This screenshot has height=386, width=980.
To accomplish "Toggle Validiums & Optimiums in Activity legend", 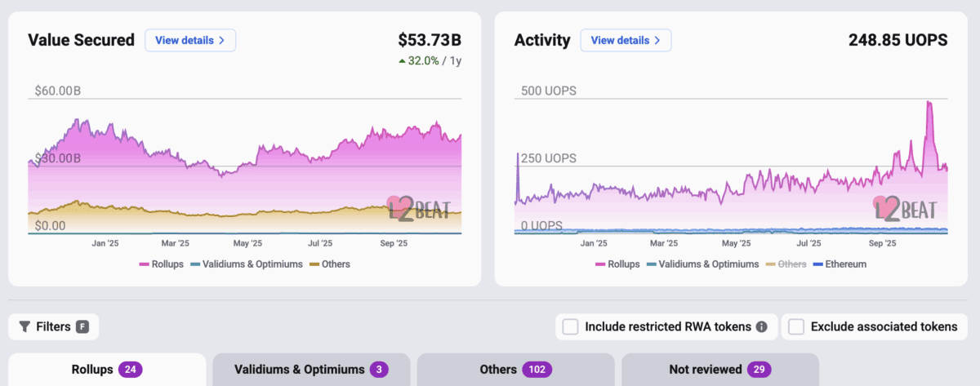I will click(702, 264).
